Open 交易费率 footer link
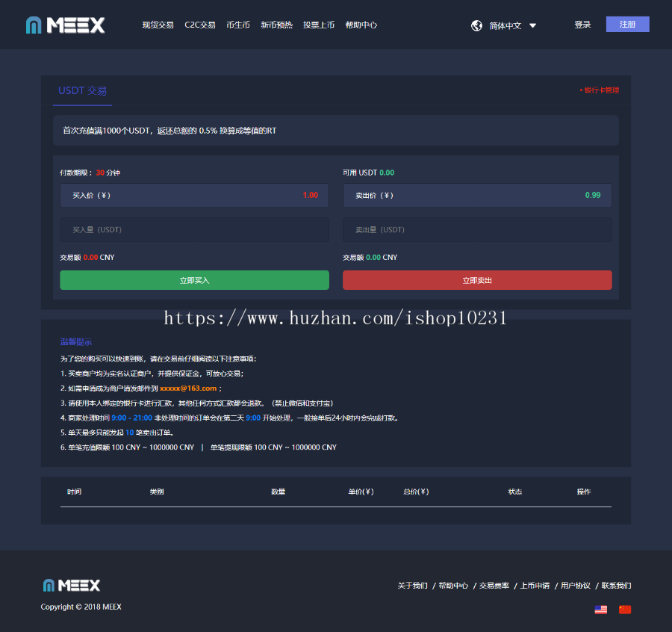 pos(494,585)
